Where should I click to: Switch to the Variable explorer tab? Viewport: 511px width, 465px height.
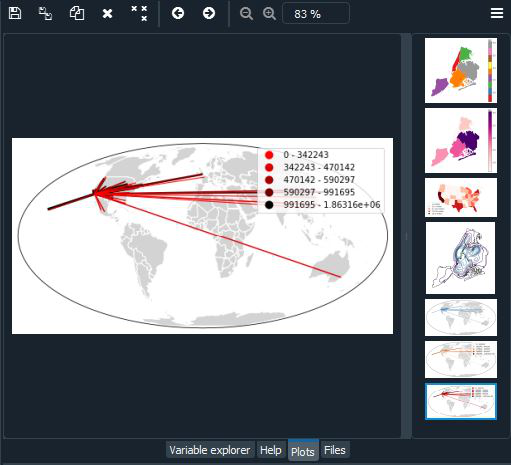click(x=210, y=450)
